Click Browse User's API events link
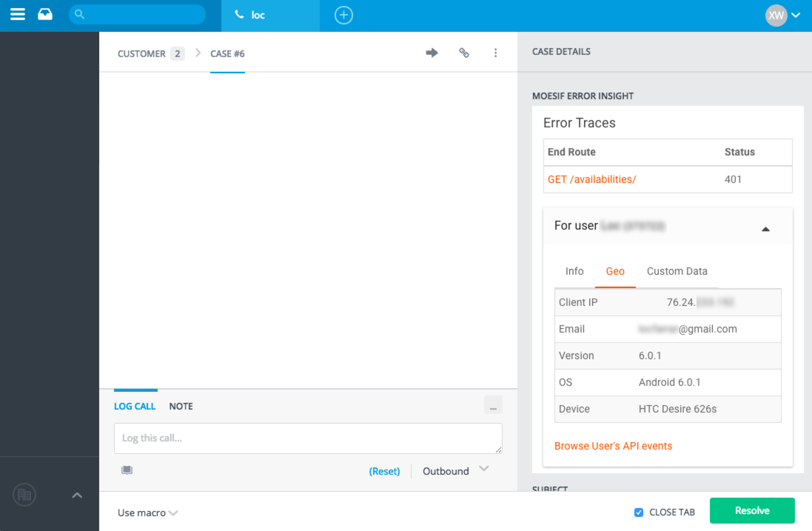 pyautogui.click(x=613, y=446)
